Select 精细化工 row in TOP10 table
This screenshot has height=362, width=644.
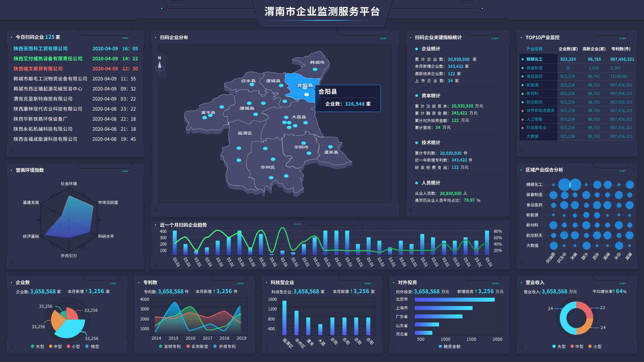tap(534, 59)
